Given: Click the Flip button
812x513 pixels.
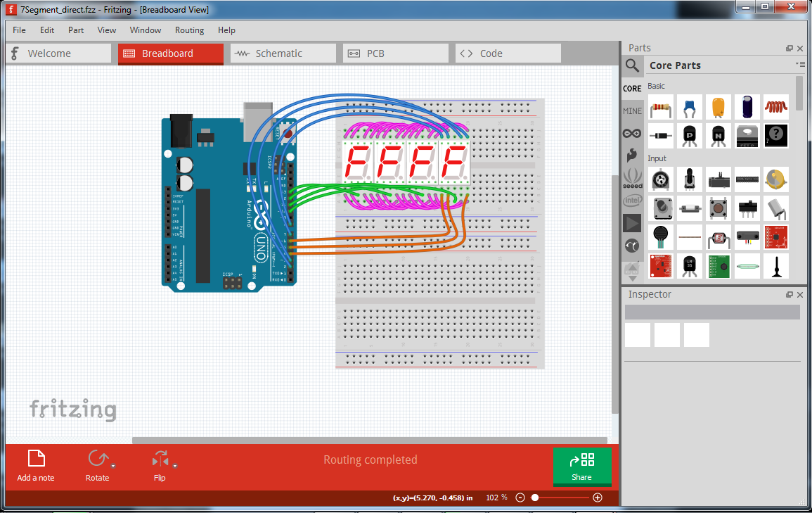Looking at the screenshot, I should coord(160,465).
